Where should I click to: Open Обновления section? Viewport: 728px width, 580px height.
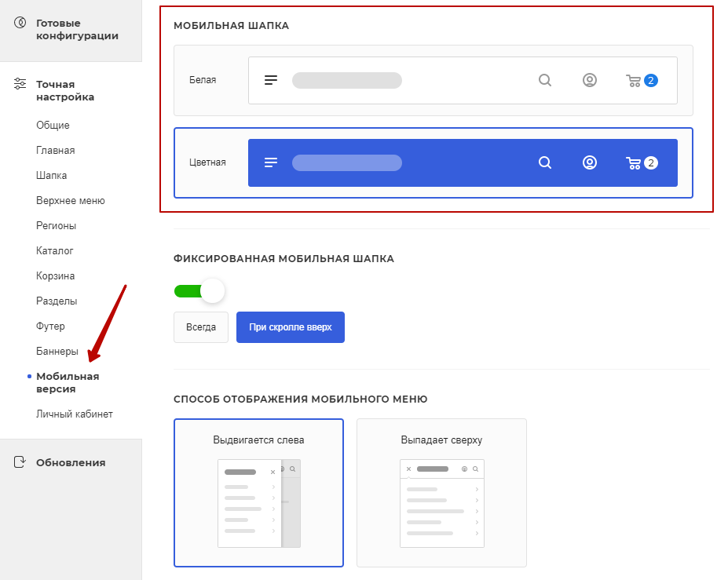pos(71,462)
